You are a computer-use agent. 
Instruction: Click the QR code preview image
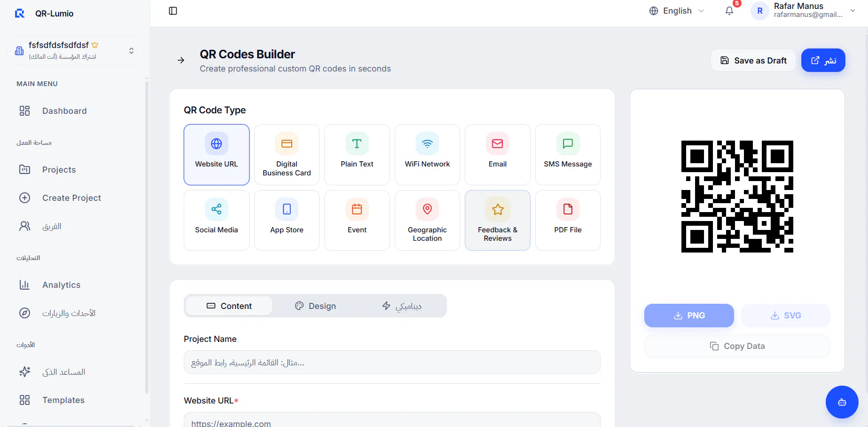coord(737,197)
